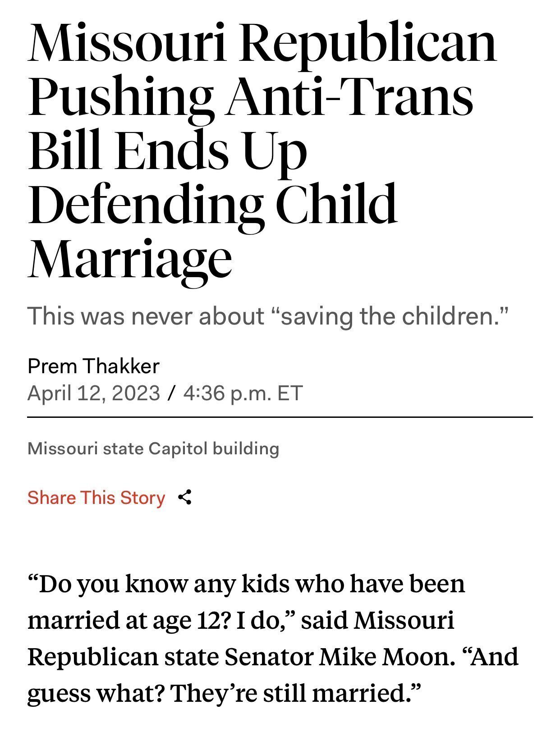Click the horizontal divider under the byline
560x732 pixels.
point(280,417)
